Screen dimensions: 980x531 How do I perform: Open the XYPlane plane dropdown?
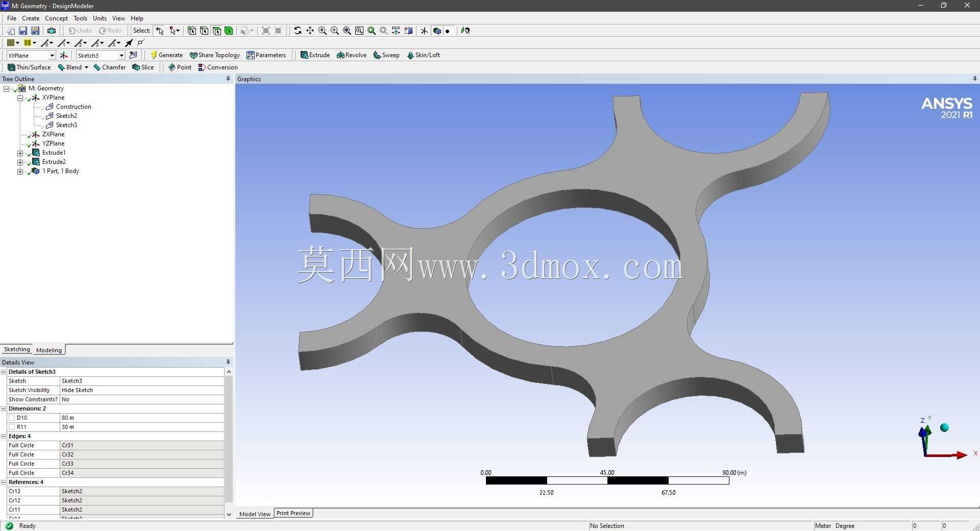(52, 55)
